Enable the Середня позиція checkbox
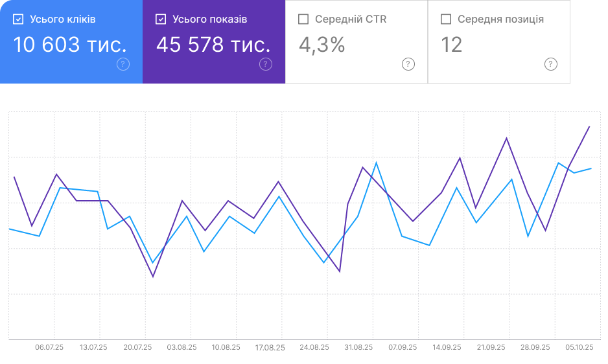608x364 pixels. [x=446, y=19]
